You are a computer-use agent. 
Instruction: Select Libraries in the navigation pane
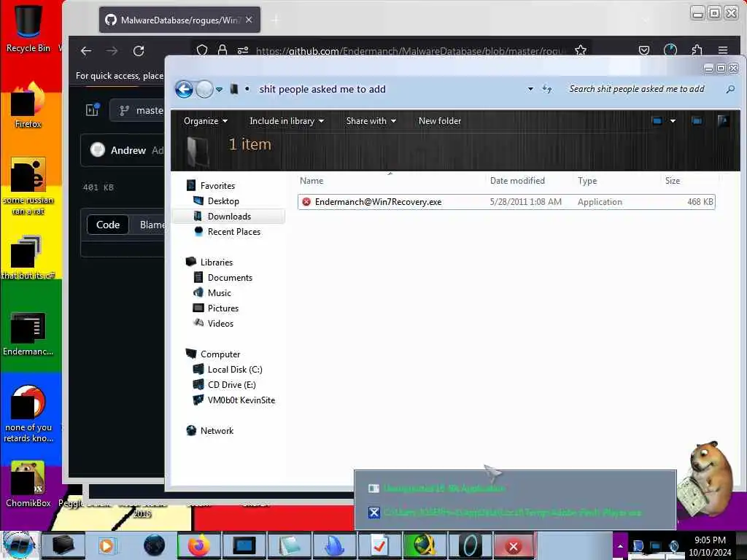[216, 262]
